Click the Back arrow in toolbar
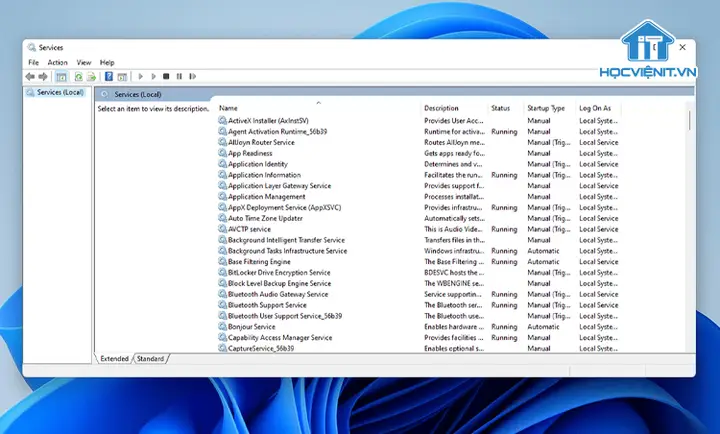720x434 pixels. (x=30, y=76)
